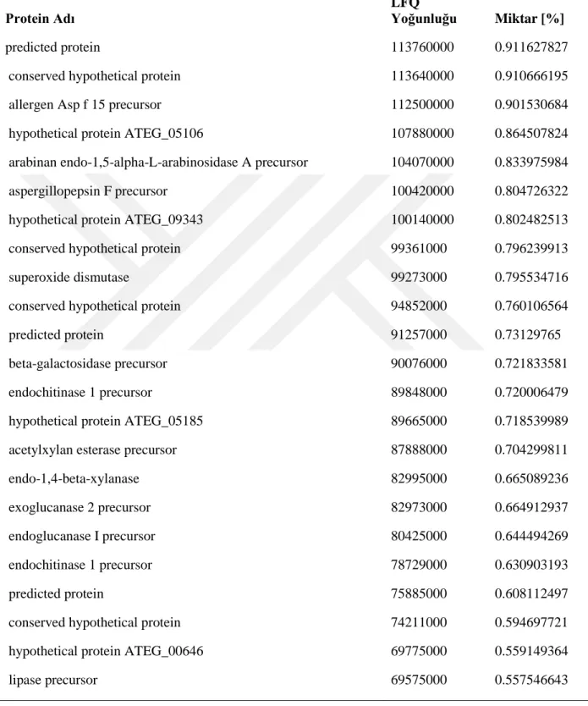This screenshot has width=588, height=706.
Task: Click the LFQ Yoğunluğu column header
Action: 423,12
